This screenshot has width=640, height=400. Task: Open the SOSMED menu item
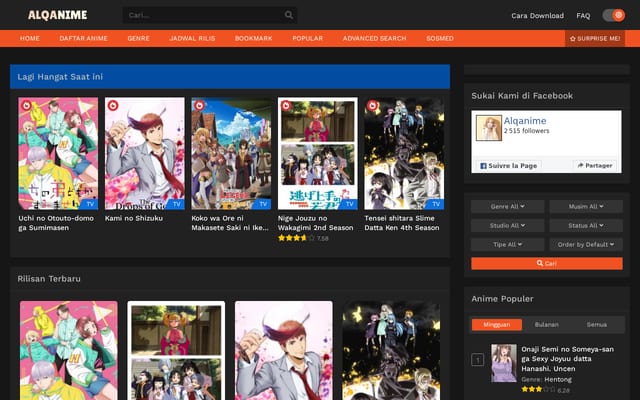[440, 38]
